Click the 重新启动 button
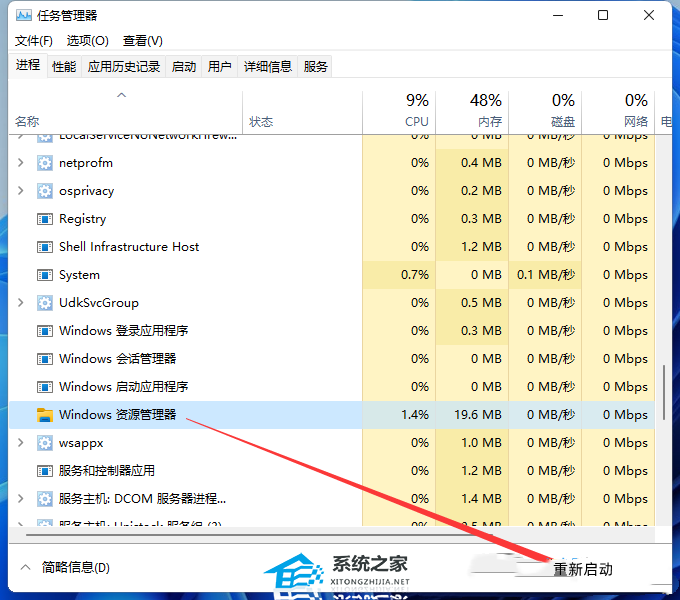Screen dimensions: 680x600 pyautogui.click(x=583, y=569)
